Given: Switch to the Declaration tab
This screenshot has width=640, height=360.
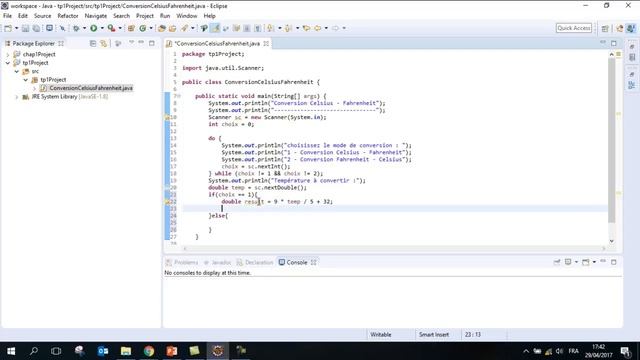Looking at the screenshot, I should (x=255, y=262).
